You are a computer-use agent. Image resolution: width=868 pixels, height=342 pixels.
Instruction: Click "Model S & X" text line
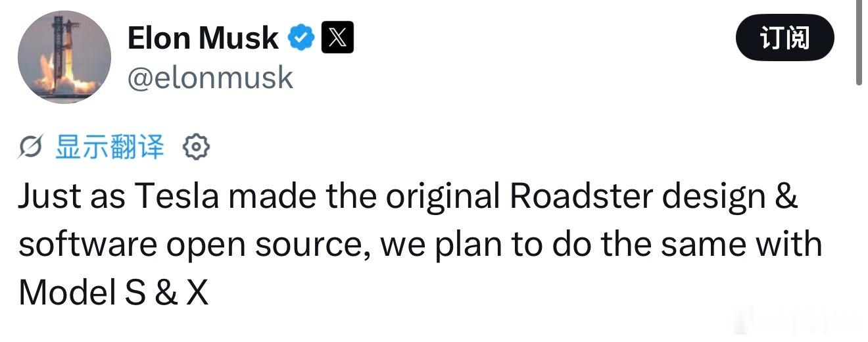pos(113,292)
